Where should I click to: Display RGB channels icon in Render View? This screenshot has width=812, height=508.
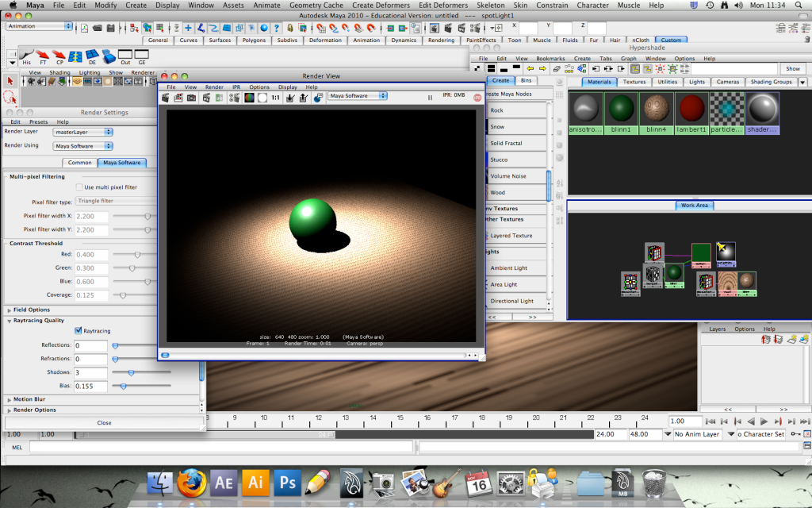click(x=249, y=97)
